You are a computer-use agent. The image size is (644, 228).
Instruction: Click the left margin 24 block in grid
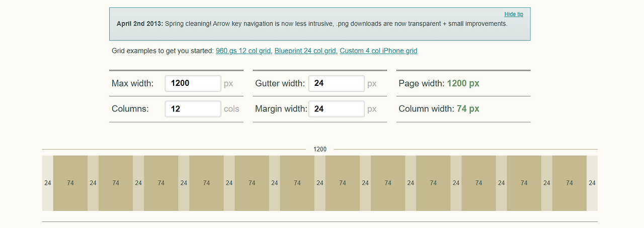48,183
